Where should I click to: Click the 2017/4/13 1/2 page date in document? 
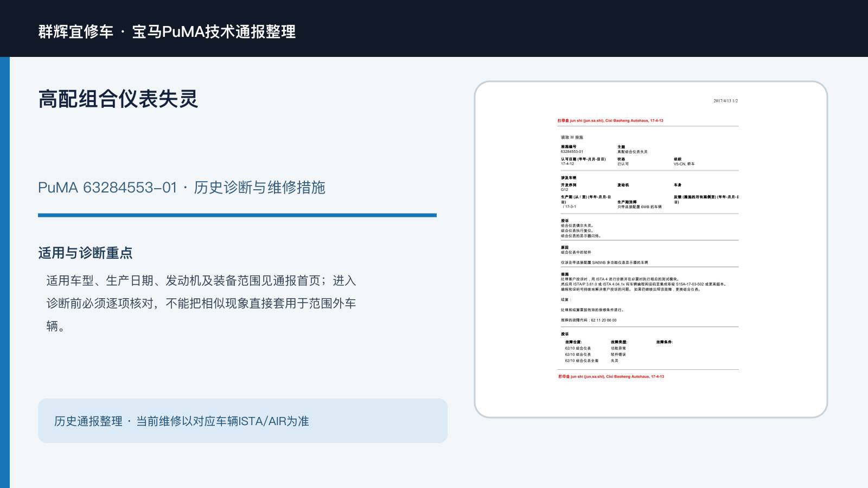coord(725,101)
